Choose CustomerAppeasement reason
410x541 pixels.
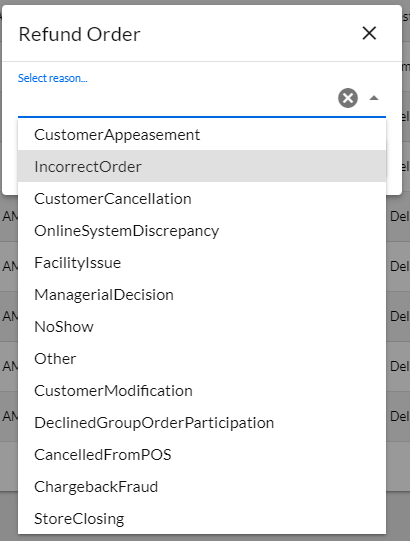click(202, 135)
